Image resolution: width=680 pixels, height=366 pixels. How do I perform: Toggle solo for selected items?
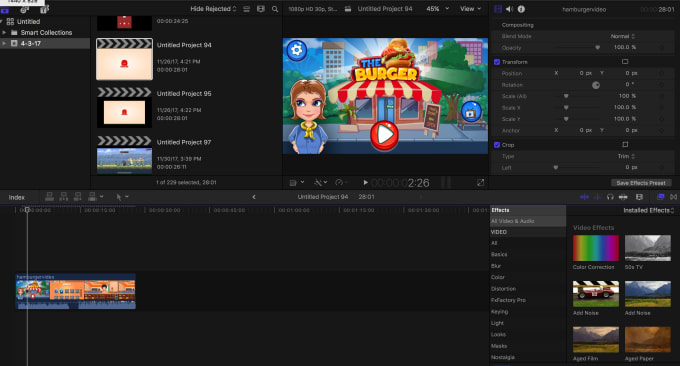pyautogui.click(x=610, y=197)
